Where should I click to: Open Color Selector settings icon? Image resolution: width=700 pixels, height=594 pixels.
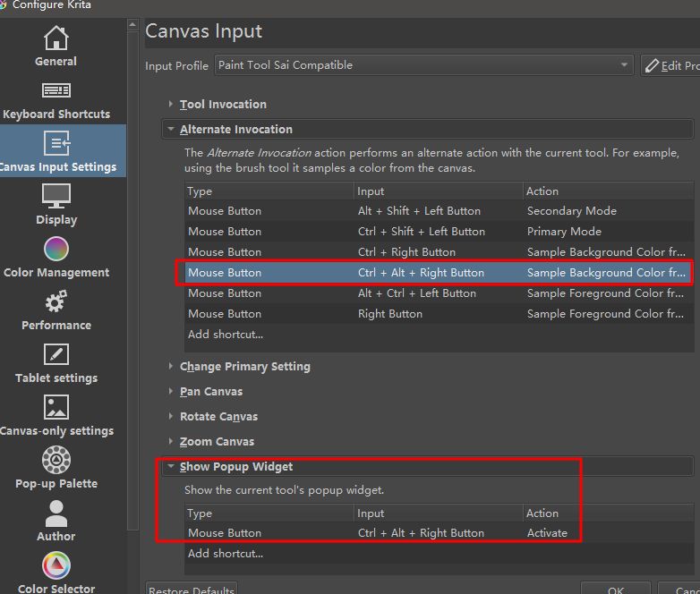pyautogui.click(x=55, y=565)
